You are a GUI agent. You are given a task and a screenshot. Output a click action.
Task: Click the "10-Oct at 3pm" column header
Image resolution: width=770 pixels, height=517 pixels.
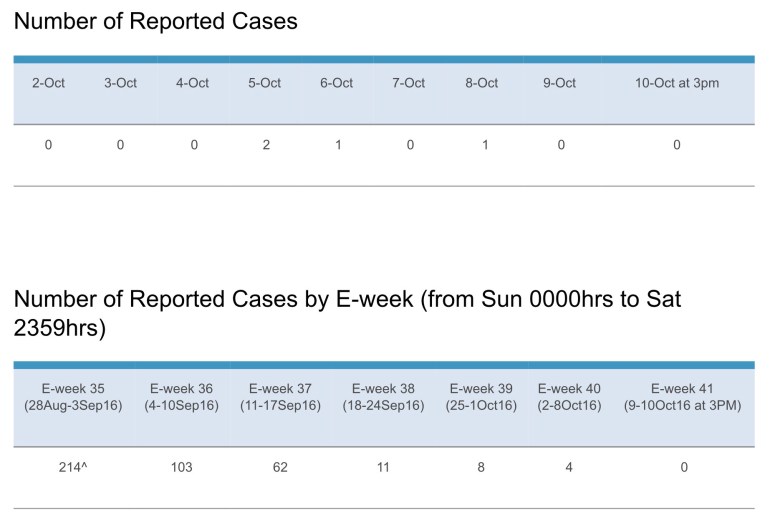click(x=677, y=83)
